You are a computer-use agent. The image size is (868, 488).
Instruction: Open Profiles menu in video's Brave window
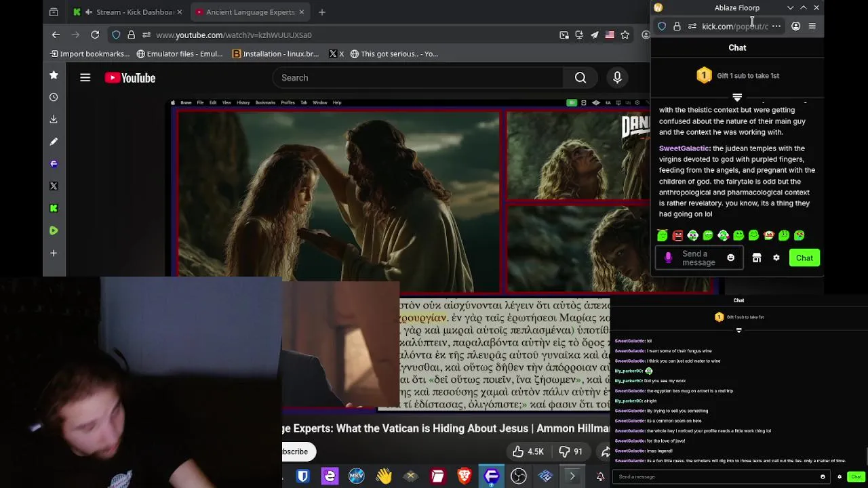point(288,102)
